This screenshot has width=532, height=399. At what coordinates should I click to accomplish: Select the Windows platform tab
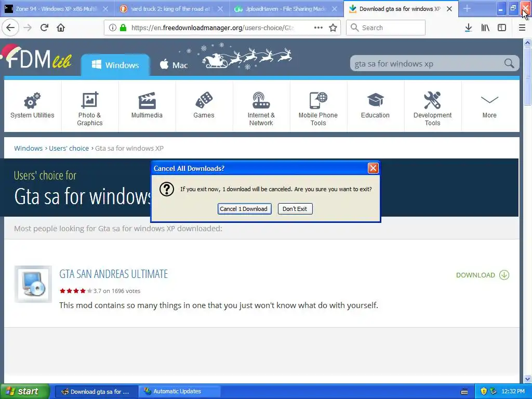click(115, 65)
